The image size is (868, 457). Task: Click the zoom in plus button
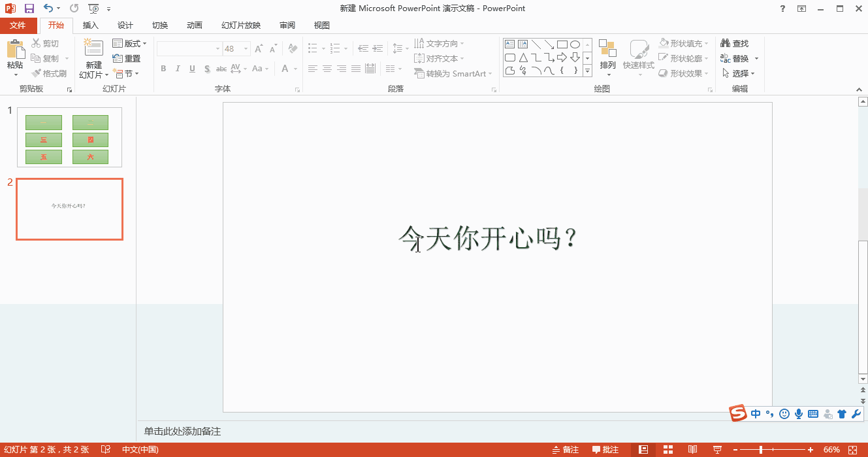[x=811, y=450]
